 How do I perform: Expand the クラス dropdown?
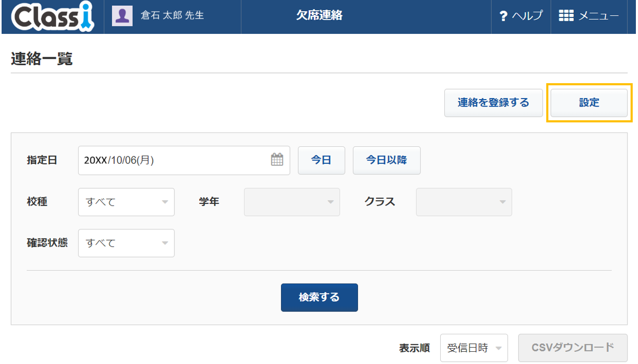point(464,202)
